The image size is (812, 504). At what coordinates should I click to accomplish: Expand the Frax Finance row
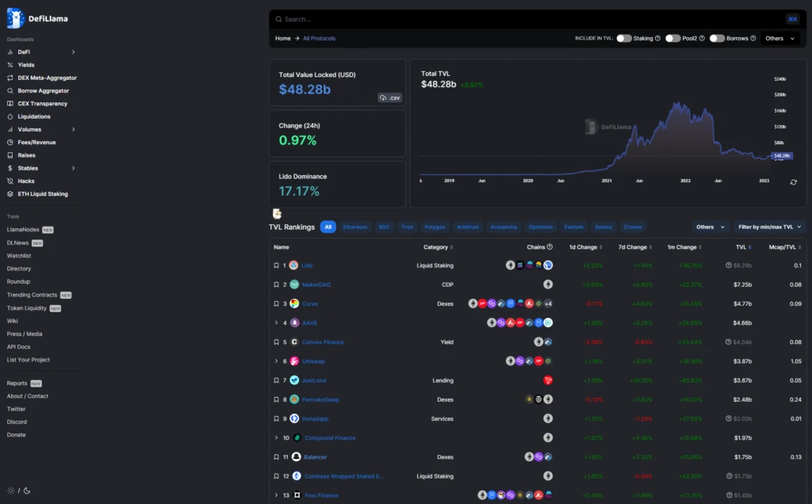(276, 495)
